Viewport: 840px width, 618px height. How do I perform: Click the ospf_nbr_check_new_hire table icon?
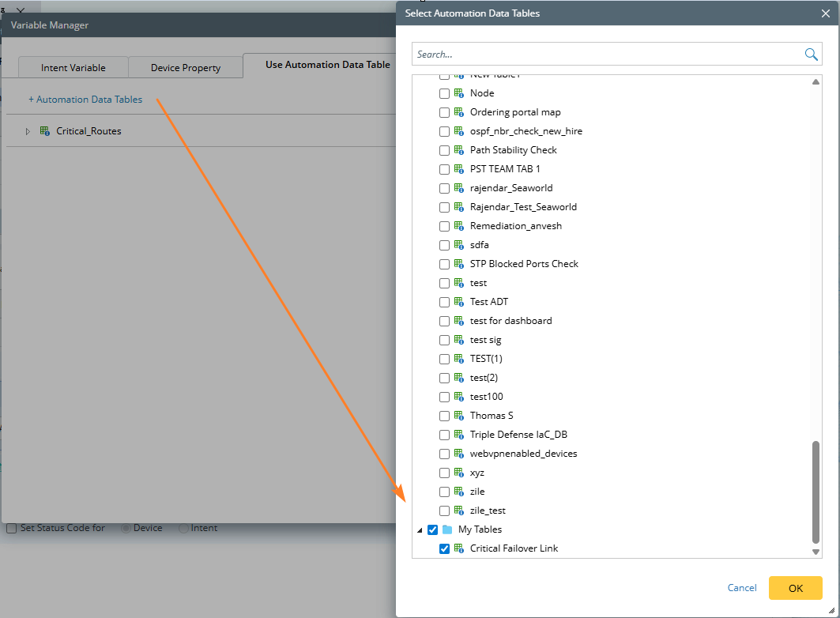point(459,131)
